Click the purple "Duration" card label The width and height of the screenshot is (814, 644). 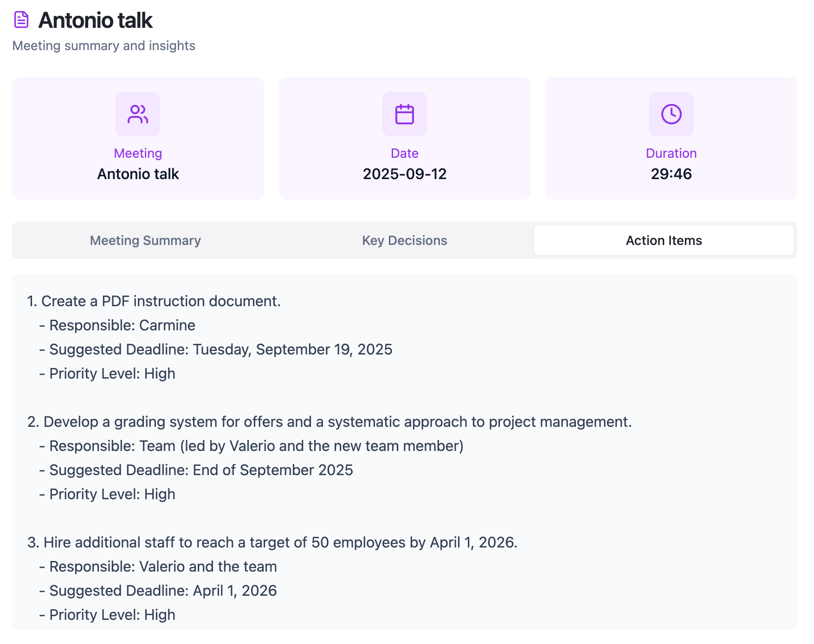pyautogui.click(x=671, y=153)
